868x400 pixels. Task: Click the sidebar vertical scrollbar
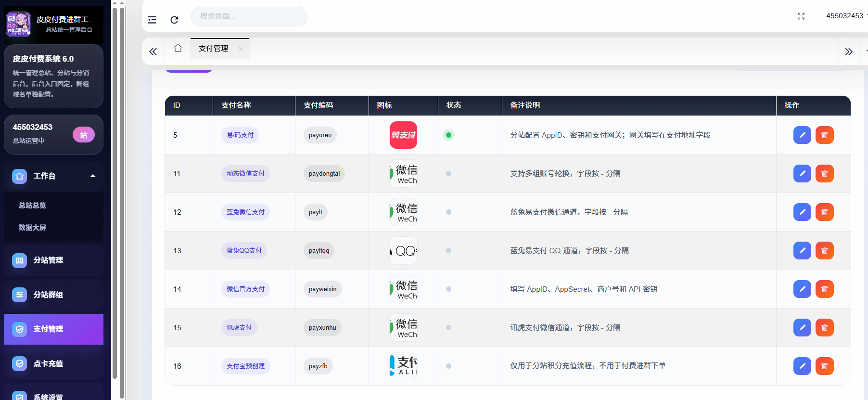click(115, 193)
